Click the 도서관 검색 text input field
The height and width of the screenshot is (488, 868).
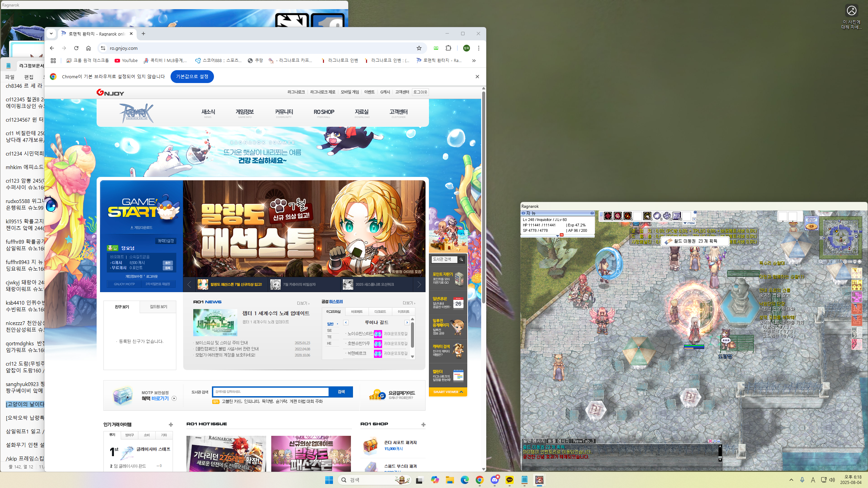pos(271,392)
